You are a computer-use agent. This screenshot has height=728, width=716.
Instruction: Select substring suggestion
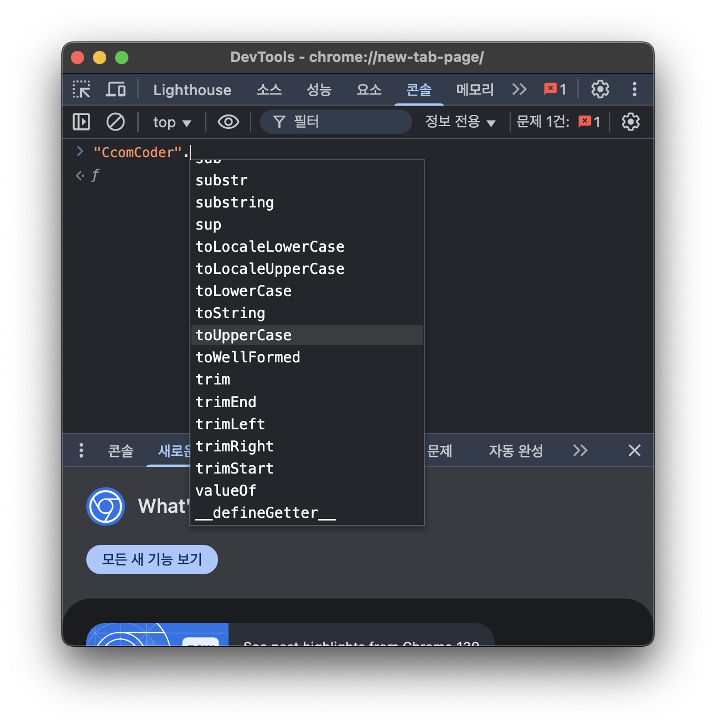click(x=307, y=202)
